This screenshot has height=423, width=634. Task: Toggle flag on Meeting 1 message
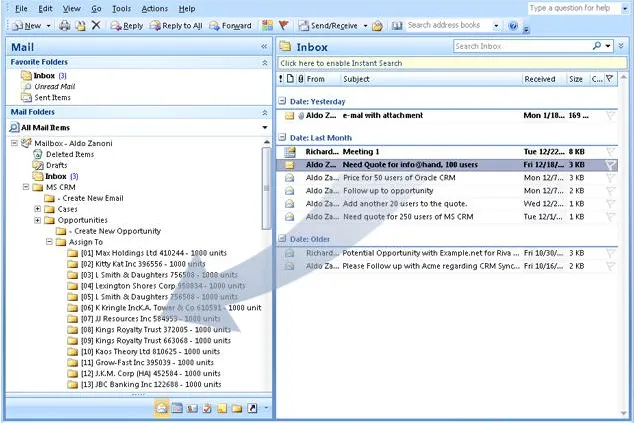click(611, 152)
